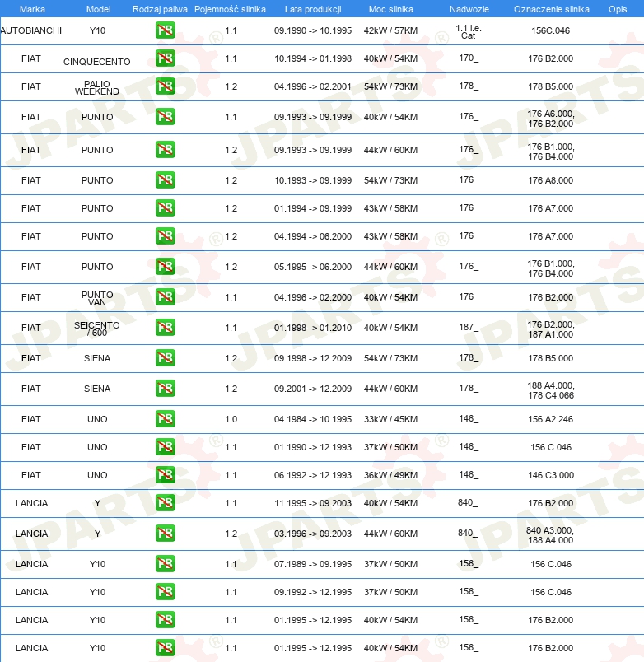Click the Model column header
The image size is (644, 662).
(98, 9)
